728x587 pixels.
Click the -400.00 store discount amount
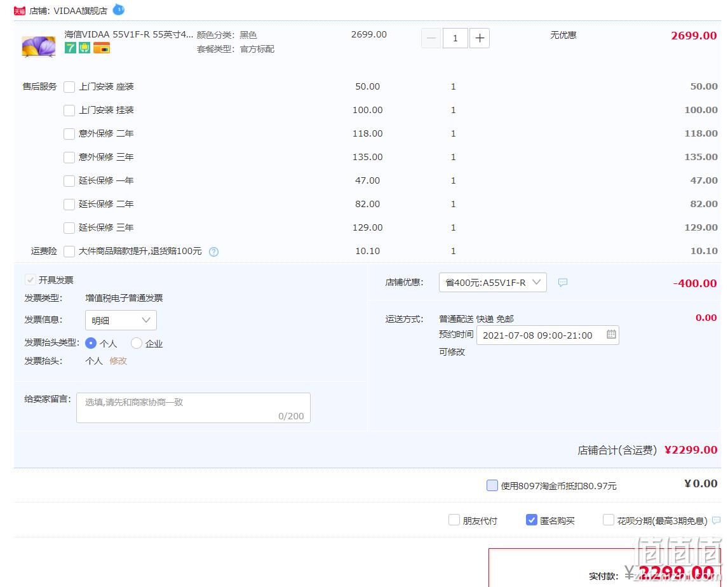pyautogui.click(x=694, y=283)
